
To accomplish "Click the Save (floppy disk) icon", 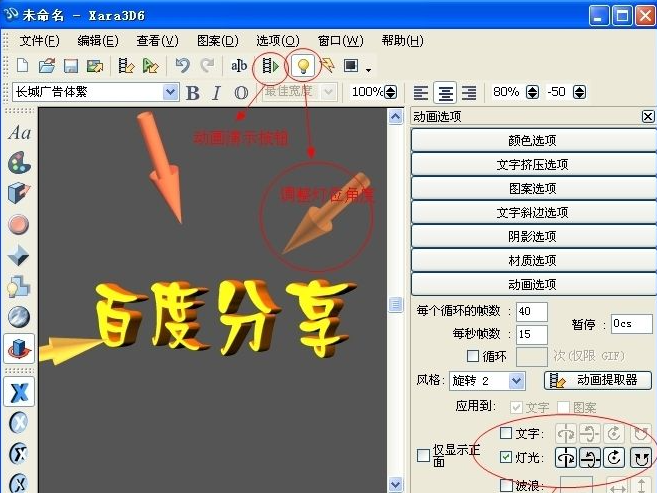I will click(x=71, y=66).
